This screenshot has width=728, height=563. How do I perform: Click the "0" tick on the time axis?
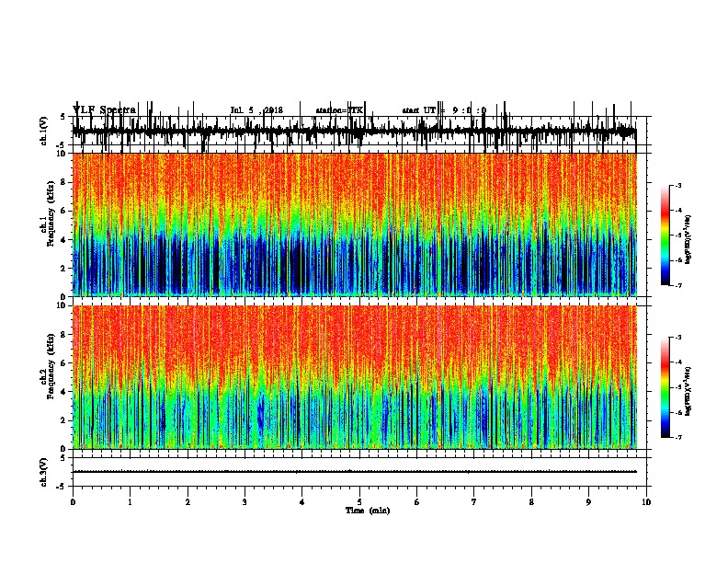click(73, 502)
